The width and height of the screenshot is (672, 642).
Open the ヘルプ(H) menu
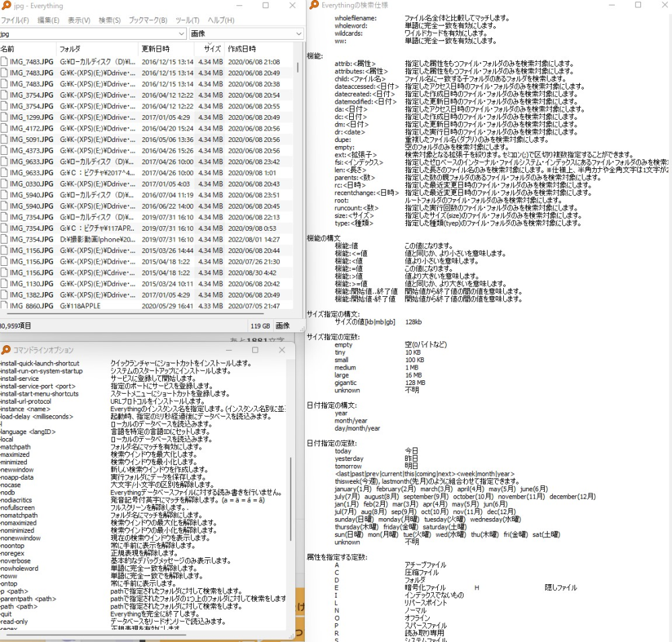tap(221, 20)
